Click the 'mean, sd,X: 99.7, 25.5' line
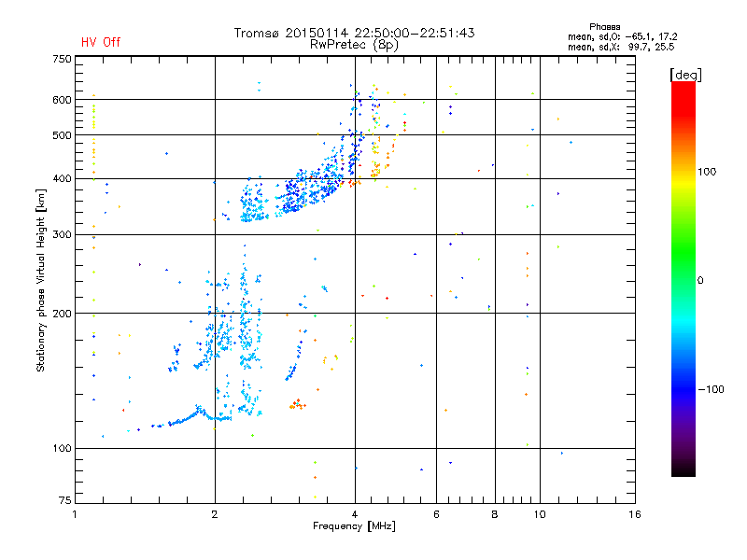This screenshot has width=747, height=560. click(621, 48)
